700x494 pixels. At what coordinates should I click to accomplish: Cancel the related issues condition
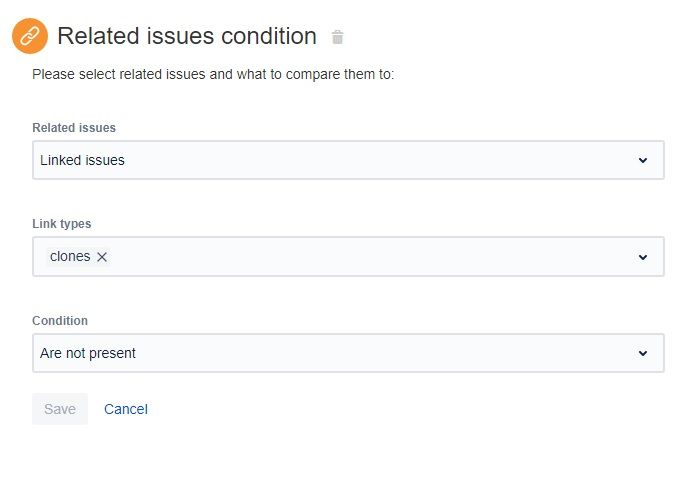point(126,409)
